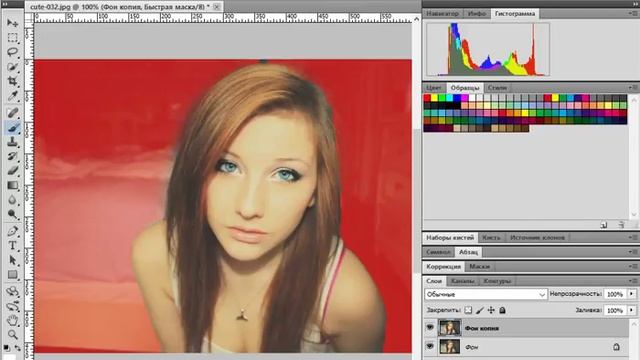Hide the Фон копия layer
Viewport: 640px width, 360px height.
[430, 327]
